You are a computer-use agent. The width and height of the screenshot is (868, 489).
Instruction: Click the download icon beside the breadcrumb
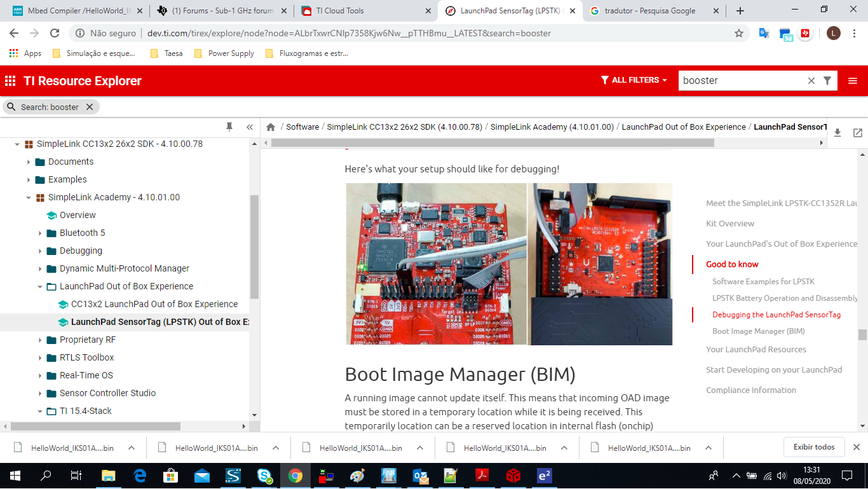coord(837,133)
